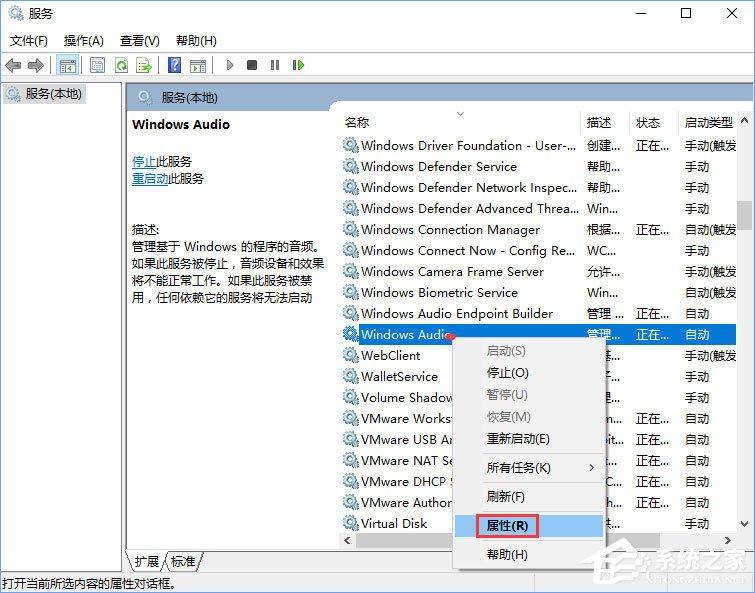The image size is (755, 593).
Task: Click the Services app icon in title bar
Action: point(15,13)
